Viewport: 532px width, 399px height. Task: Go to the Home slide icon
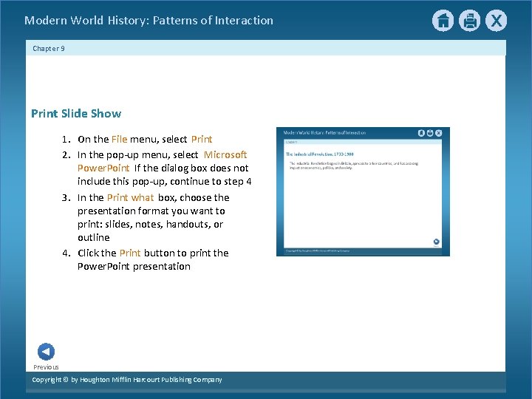coord(443,21)
